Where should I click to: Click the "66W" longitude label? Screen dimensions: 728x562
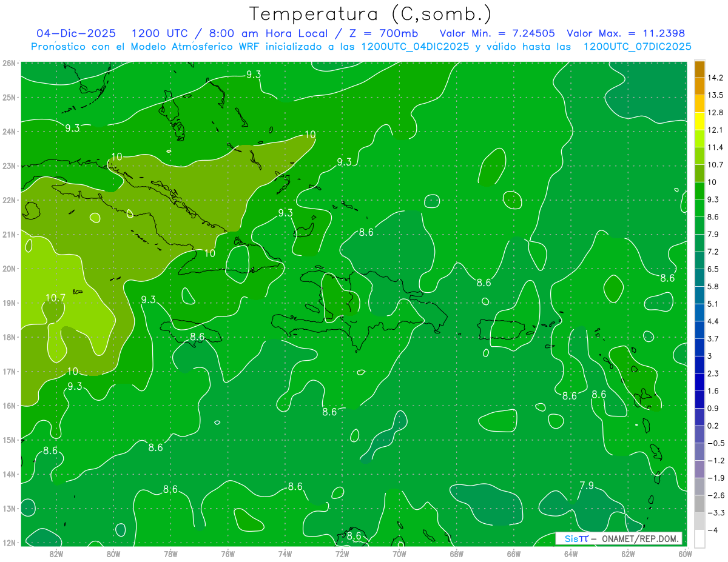(x=513, y=554)
